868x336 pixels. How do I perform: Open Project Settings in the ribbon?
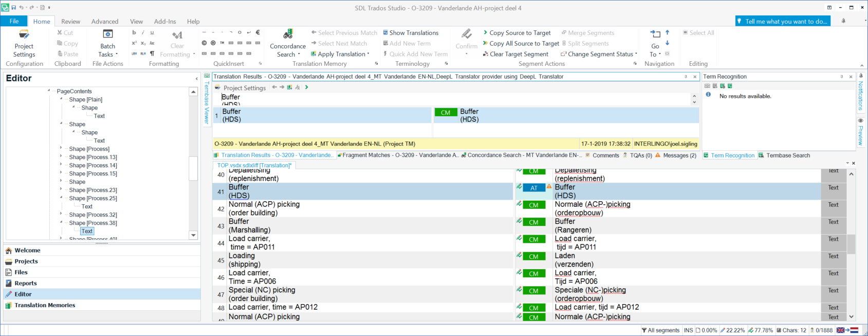click(x=24, y=43)
